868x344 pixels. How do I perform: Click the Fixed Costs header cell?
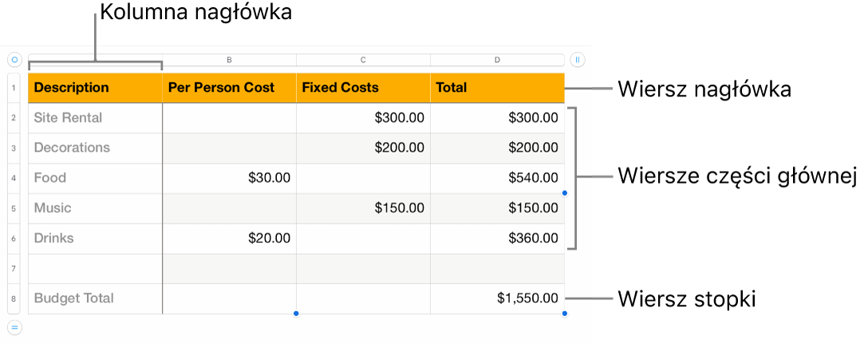click(x=363, y=88)
